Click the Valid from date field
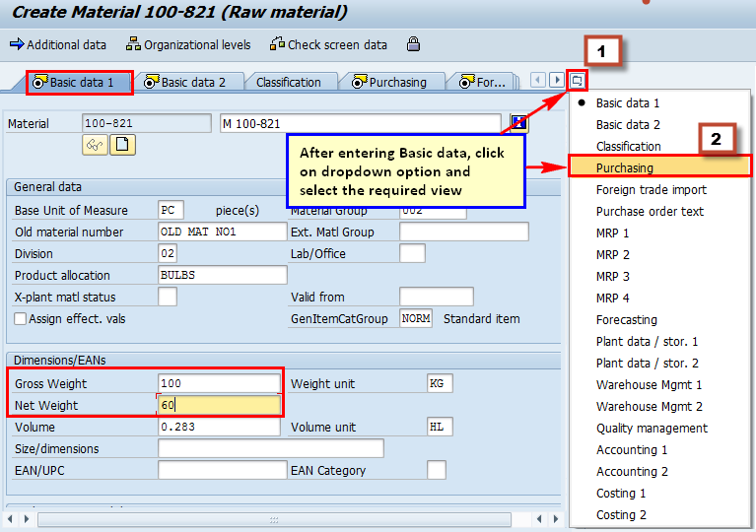Screen dimensions: 756x532 [437, 297]
